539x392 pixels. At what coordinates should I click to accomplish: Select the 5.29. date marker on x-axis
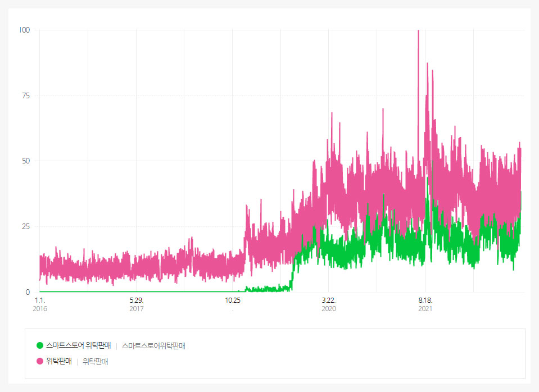pyautogui.click(x=136, y=300)
